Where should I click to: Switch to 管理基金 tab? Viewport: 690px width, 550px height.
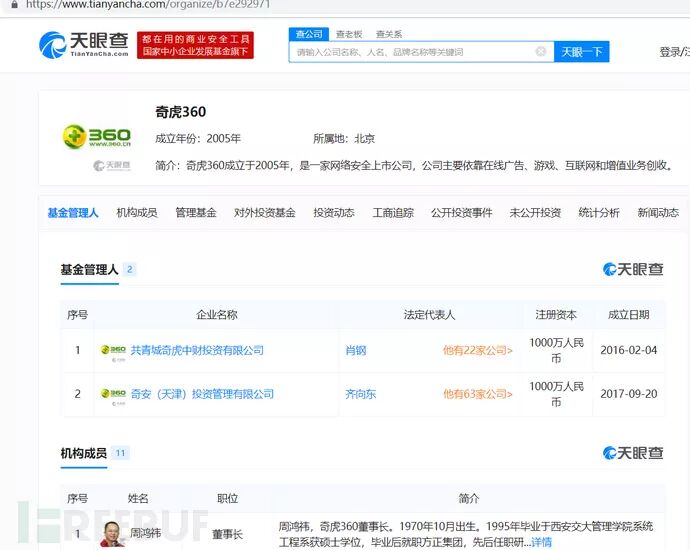[196, 213]
